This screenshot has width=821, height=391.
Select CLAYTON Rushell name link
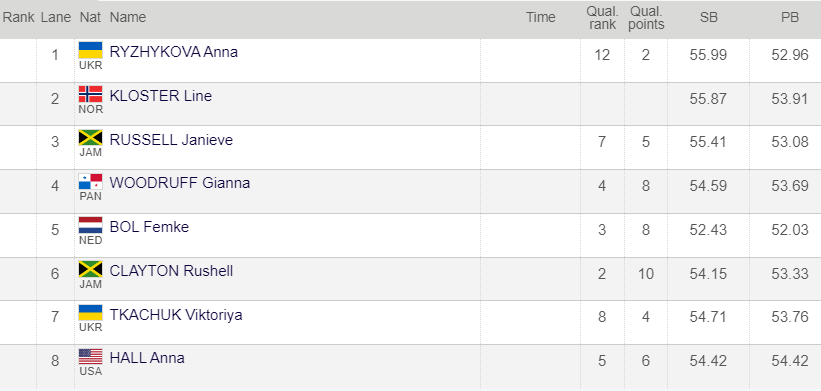point(171,271)
